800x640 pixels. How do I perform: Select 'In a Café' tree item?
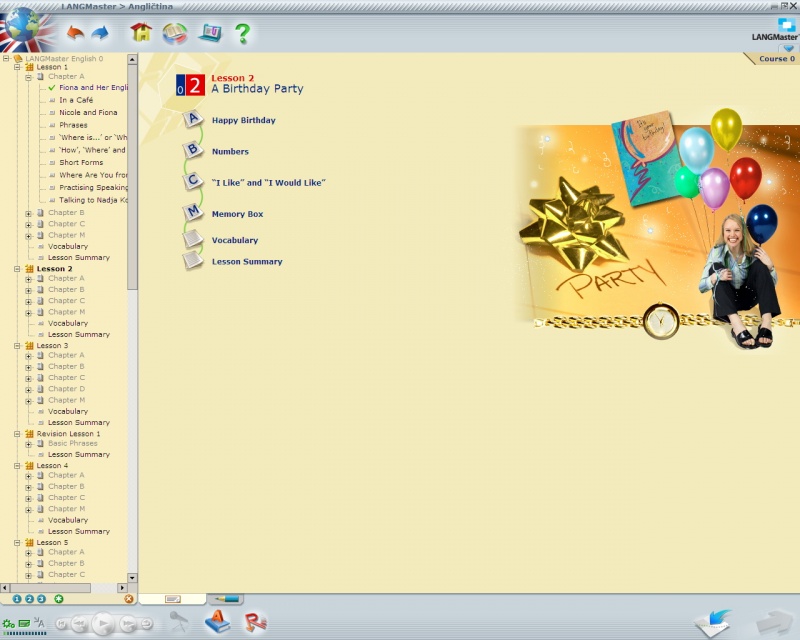pyautogui.click(x=76, y=100)
